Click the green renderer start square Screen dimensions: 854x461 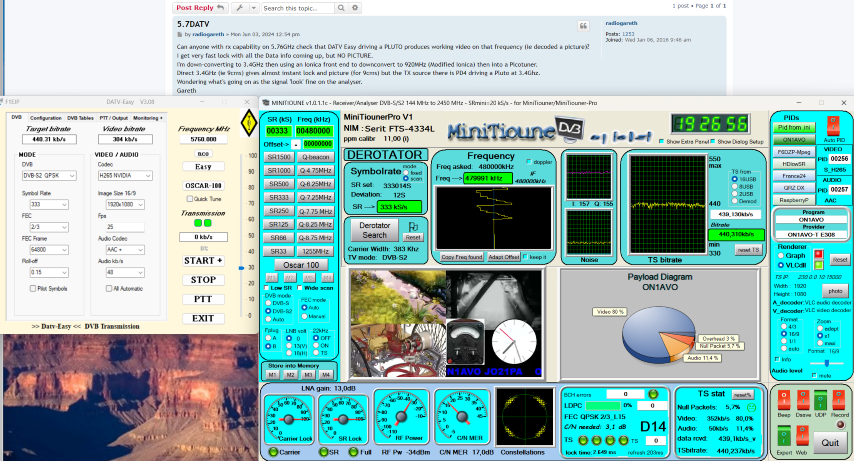pos(818,265)
